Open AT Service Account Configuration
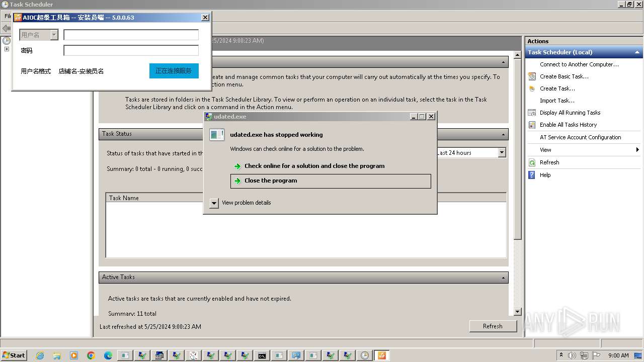The width and height of the screenshot is (644, 362). click(x=580, y=137)
